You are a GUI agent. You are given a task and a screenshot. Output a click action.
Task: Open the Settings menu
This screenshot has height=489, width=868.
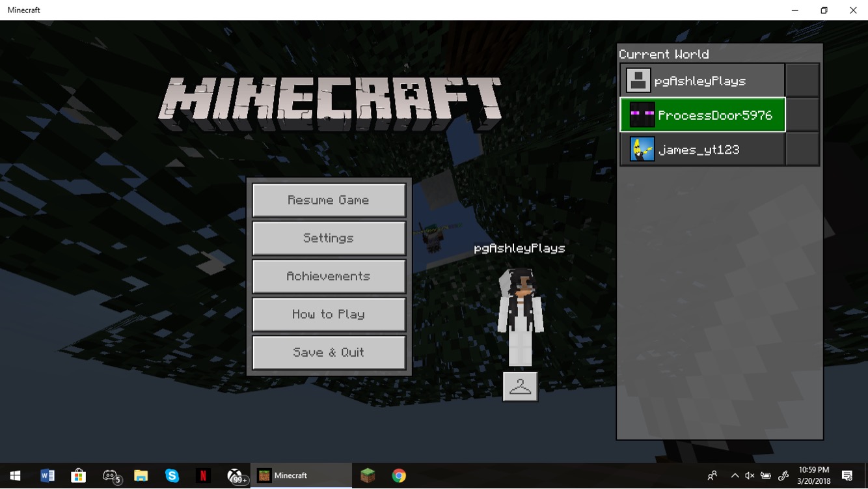pos(329,238)
